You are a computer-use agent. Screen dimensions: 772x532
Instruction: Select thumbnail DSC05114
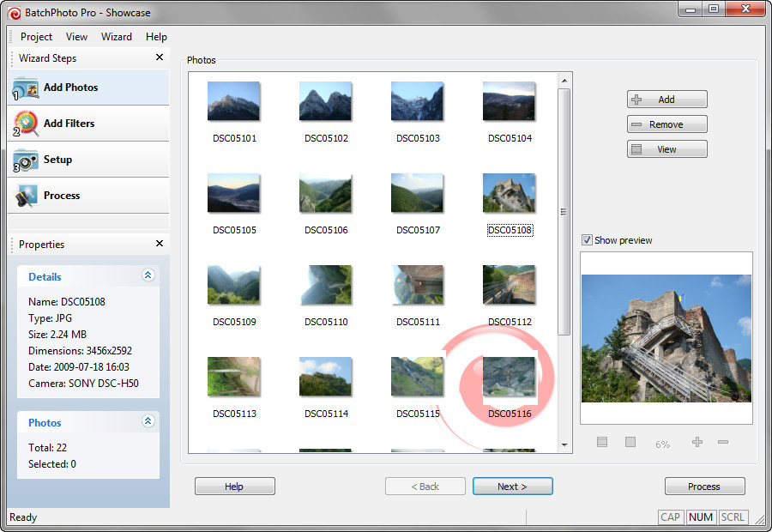325,377
